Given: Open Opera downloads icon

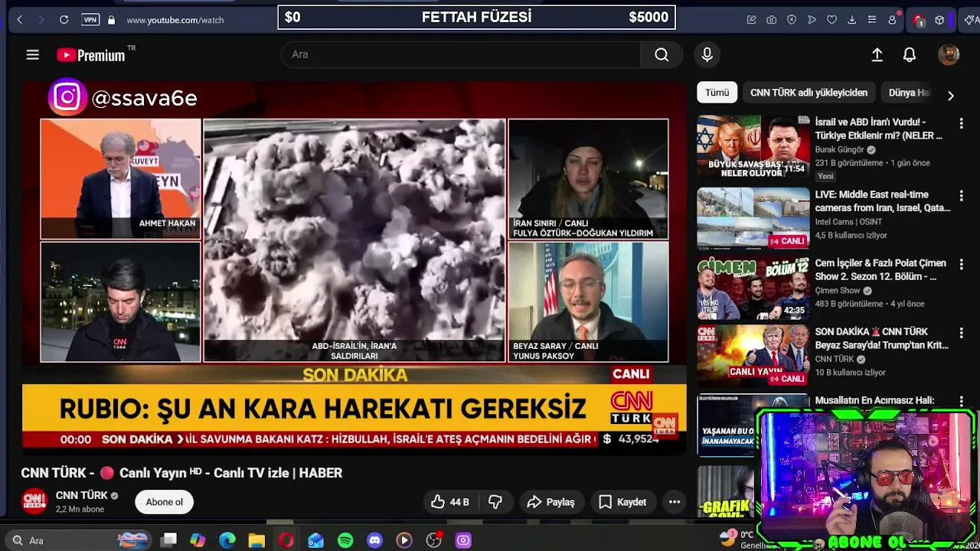Looking at the screenshot, I should pyautogui.click(x=851, y=20).
